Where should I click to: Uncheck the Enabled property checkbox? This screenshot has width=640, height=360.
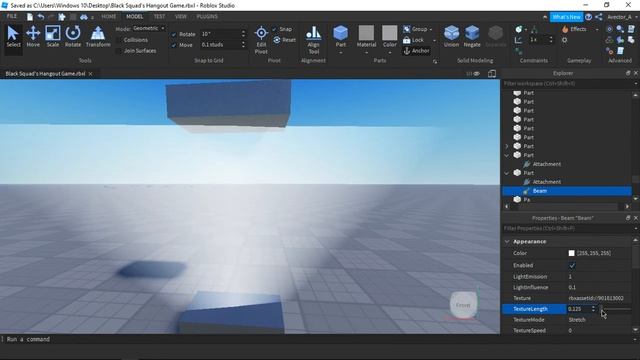pyautogui.click(x=572, y=265)
